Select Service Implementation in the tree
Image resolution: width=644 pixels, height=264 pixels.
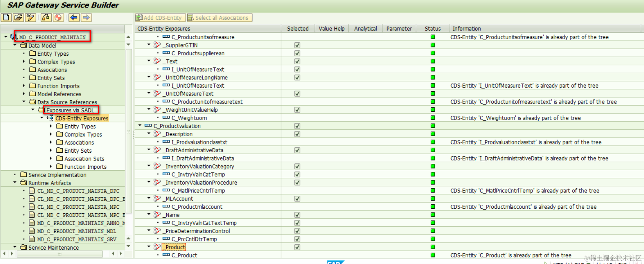pos(57,175)
